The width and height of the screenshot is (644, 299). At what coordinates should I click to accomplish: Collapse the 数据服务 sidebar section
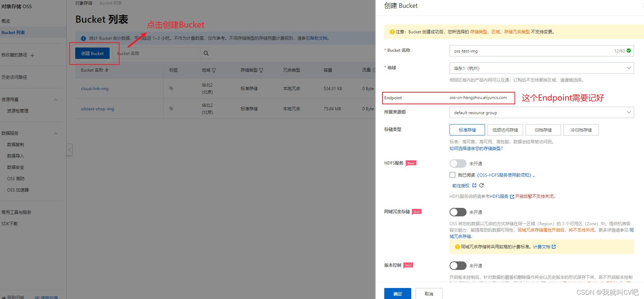pyautogui.click(x=56, y=133)
